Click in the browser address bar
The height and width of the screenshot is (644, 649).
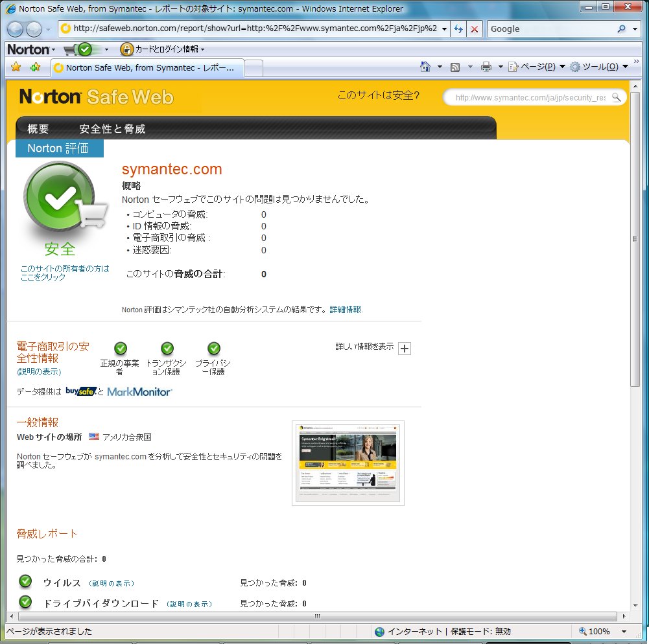click(x=255, y=29)
